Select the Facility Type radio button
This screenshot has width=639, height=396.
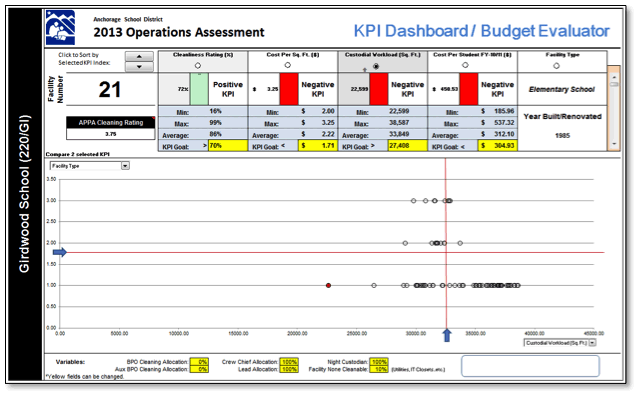pos(556,66)
